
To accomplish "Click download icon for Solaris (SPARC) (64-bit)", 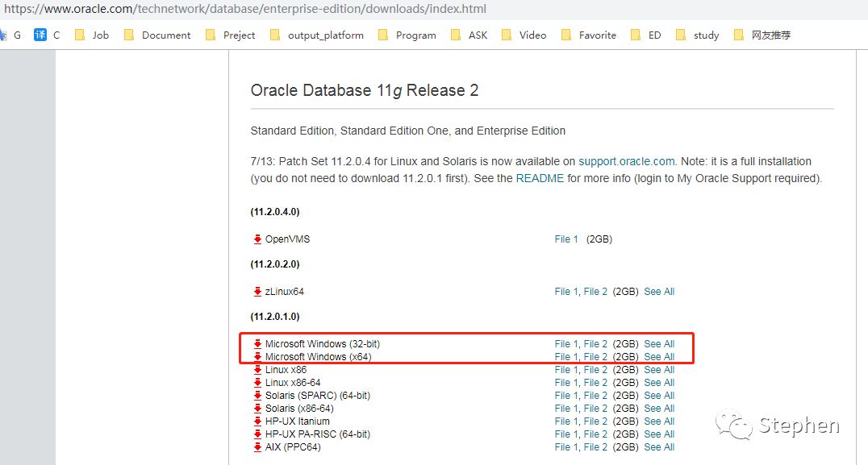I will click(x=257, y=396).
